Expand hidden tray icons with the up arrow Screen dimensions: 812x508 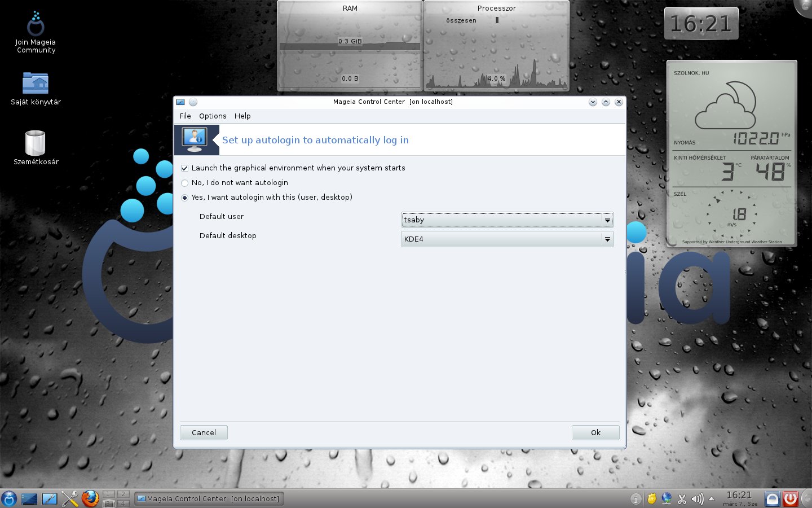tap(712, 499)
